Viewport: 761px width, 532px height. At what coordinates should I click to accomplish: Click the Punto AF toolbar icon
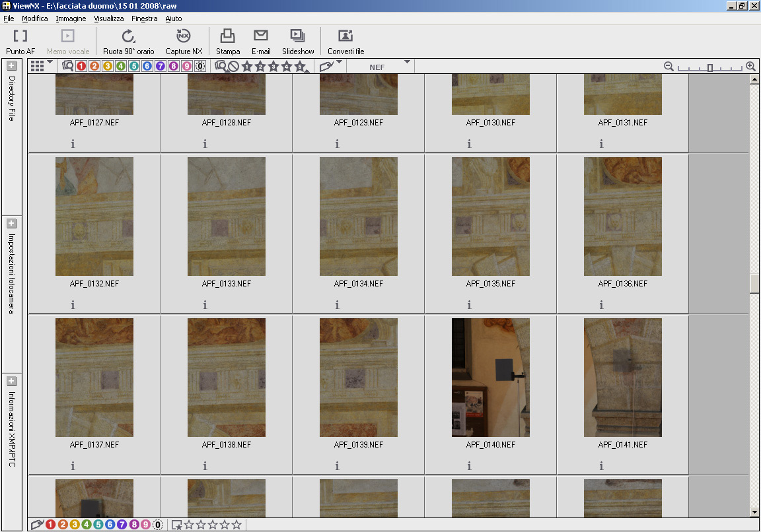point(20,36)
